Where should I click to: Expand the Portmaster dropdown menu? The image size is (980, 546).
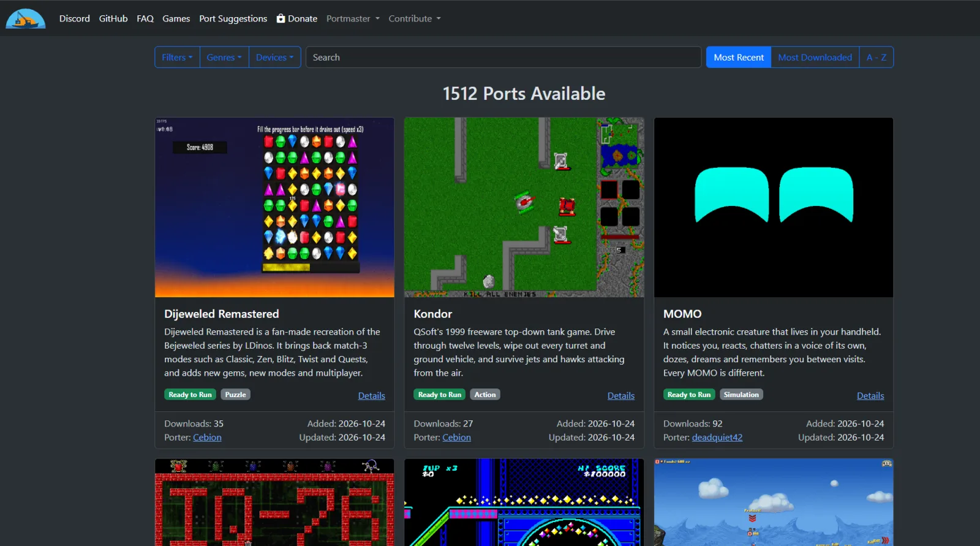pyautogui.click(x=353, y=18)
